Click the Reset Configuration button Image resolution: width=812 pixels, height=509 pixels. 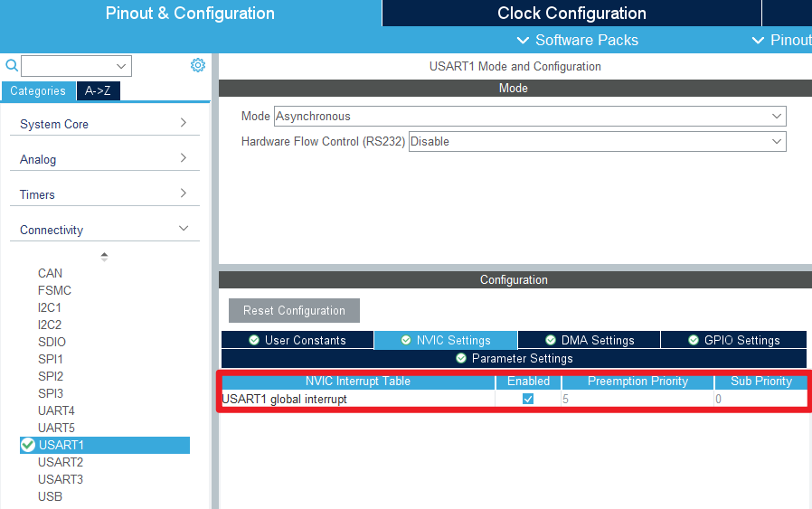pyautogui.click(x=294, y=310)
